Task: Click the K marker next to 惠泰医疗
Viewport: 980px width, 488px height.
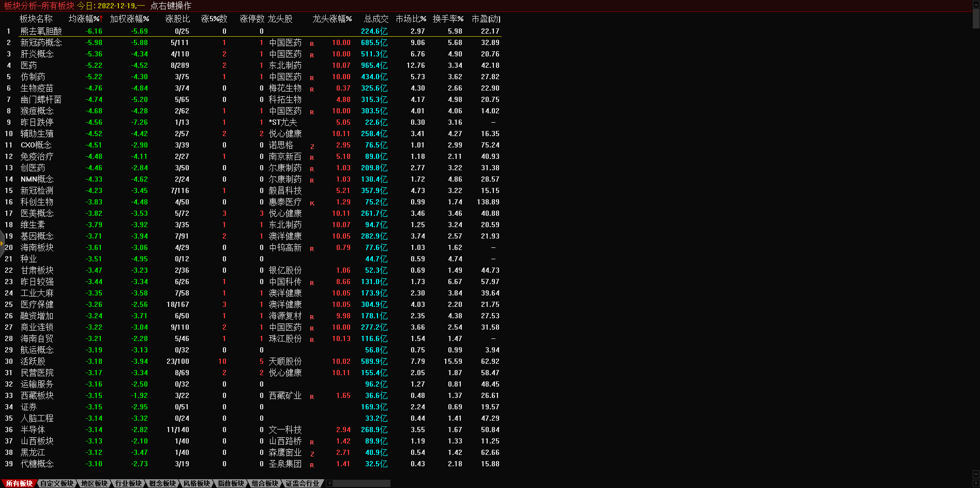Action: (x=312, y=203)
